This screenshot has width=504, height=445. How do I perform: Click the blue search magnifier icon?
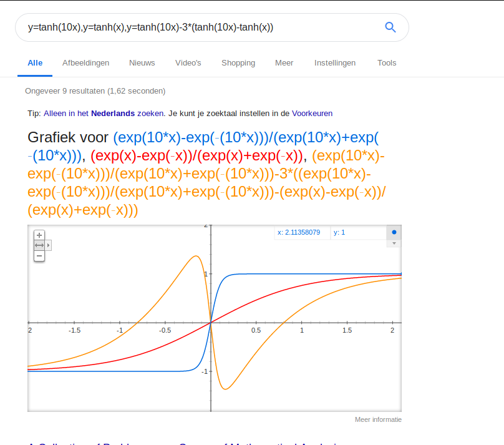coord(390,27)
